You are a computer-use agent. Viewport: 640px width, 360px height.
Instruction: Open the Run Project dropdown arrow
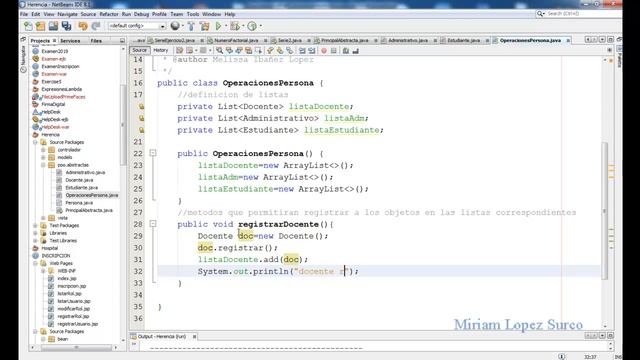pyautogui.click(x=226, y=26)
